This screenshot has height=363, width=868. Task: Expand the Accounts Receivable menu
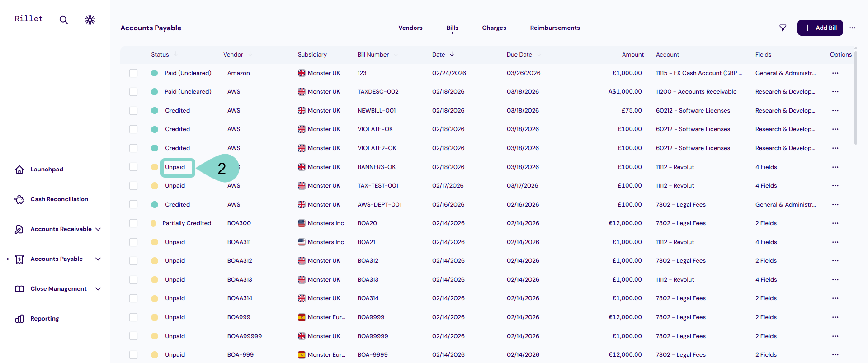coord(98,229)
